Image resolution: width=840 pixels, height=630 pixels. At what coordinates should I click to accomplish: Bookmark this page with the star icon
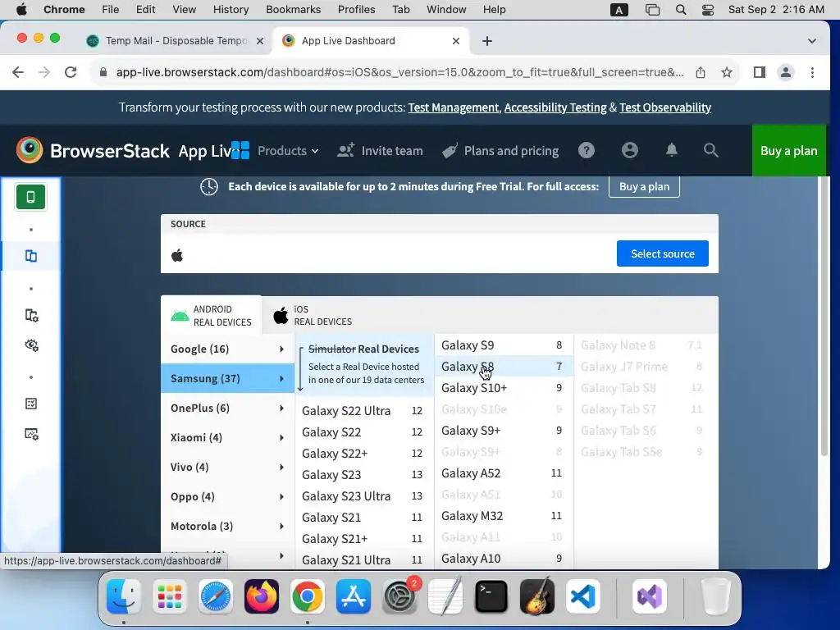727,72
